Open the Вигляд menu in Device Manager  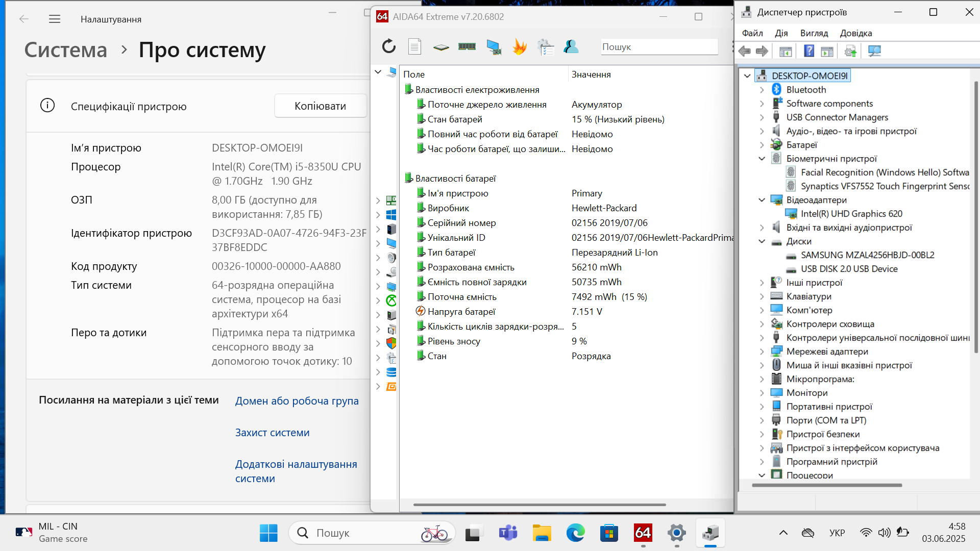(814, 33)
